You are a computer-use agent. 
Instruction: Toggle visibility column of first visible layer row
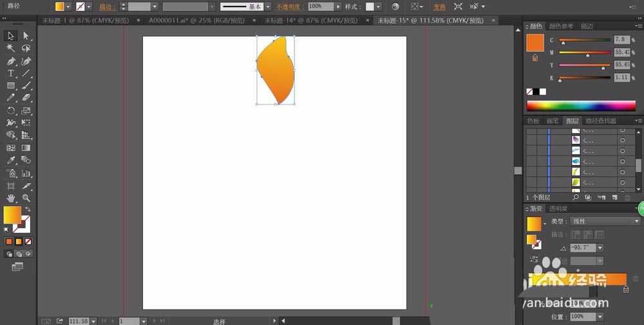pyautogui.click(x=531, y=131)
